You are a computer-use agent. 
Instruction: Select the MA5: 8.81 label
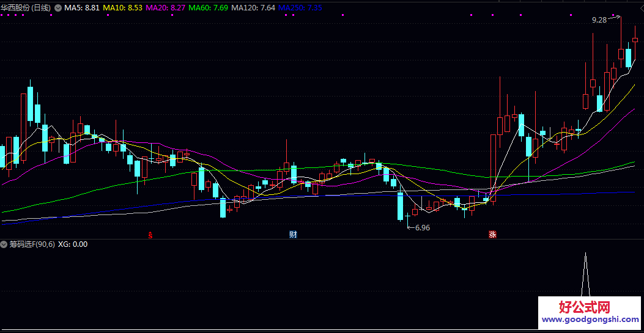tap(82, 7)
